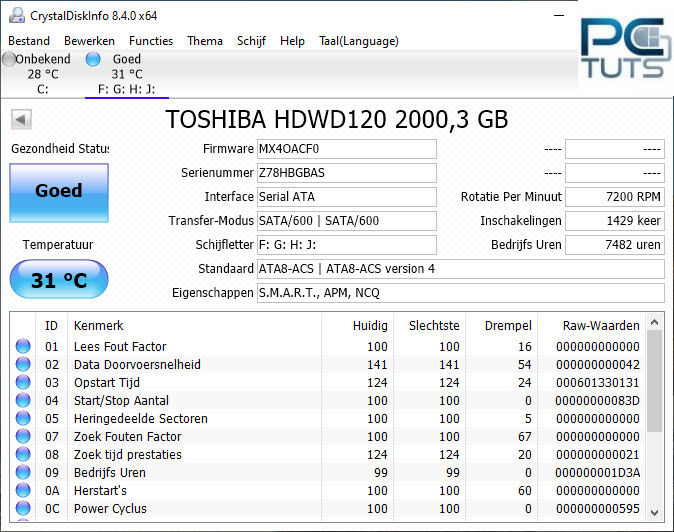
Task: Open the Schijf menu
Action: tap(251, 41)
